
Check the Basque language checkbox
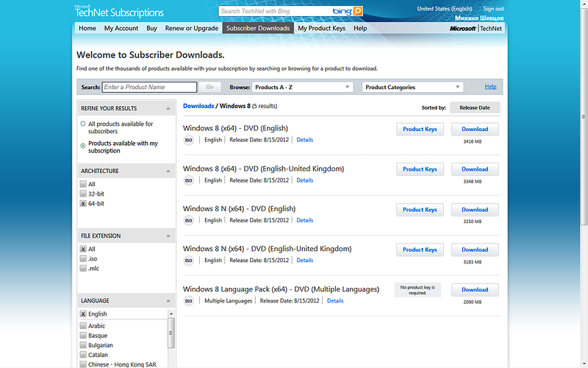[83, 336]
